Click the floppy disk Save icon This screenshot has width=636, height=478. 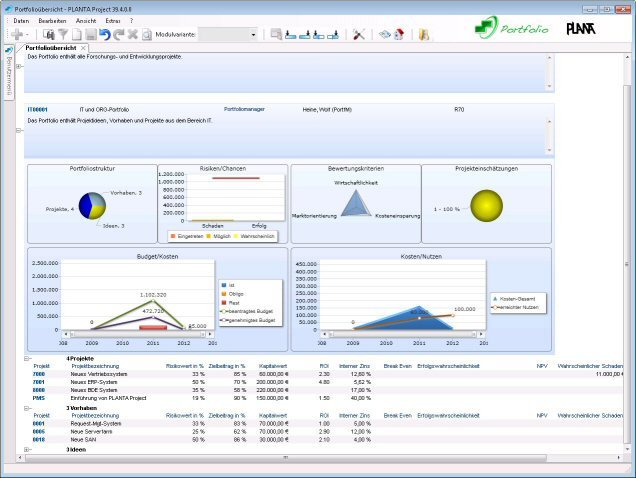click(91, 34)
